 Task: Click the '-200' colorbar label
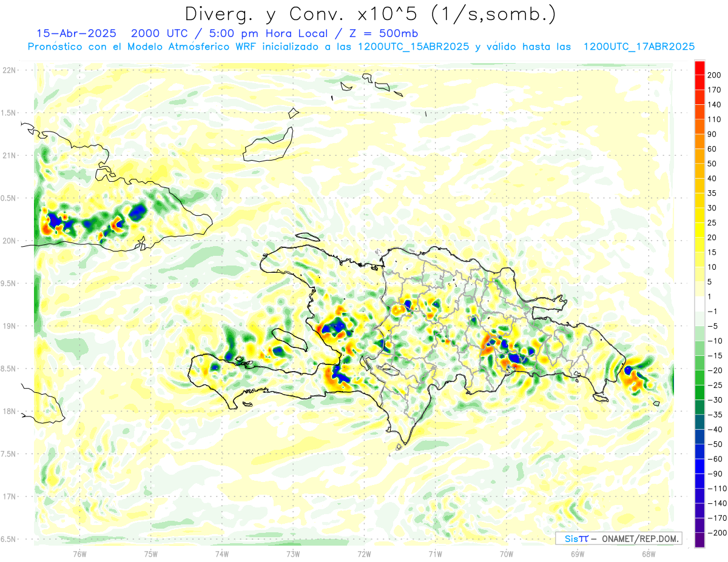coord(716,533)
